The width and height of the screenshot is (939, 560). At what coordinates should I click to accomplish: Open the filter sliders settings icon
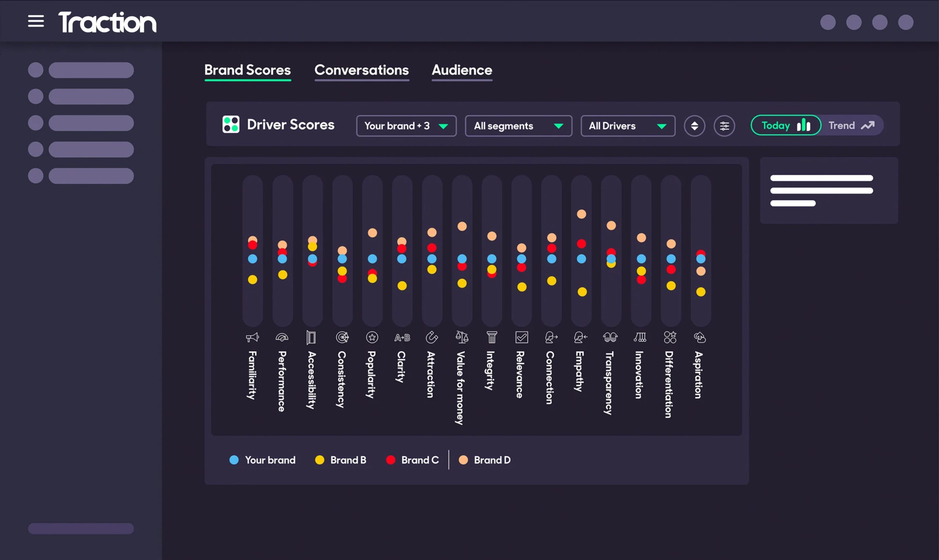(x=724, y=126)
